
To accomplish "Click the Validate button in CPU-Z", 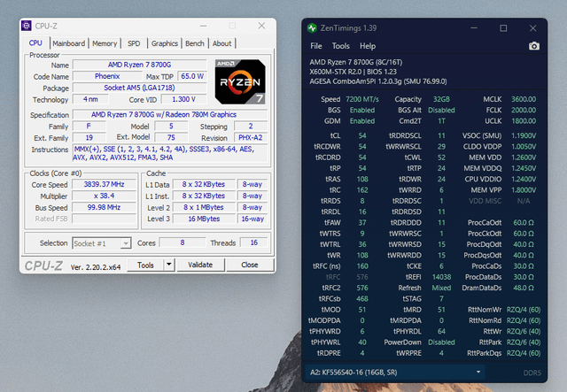I will 200,265.
